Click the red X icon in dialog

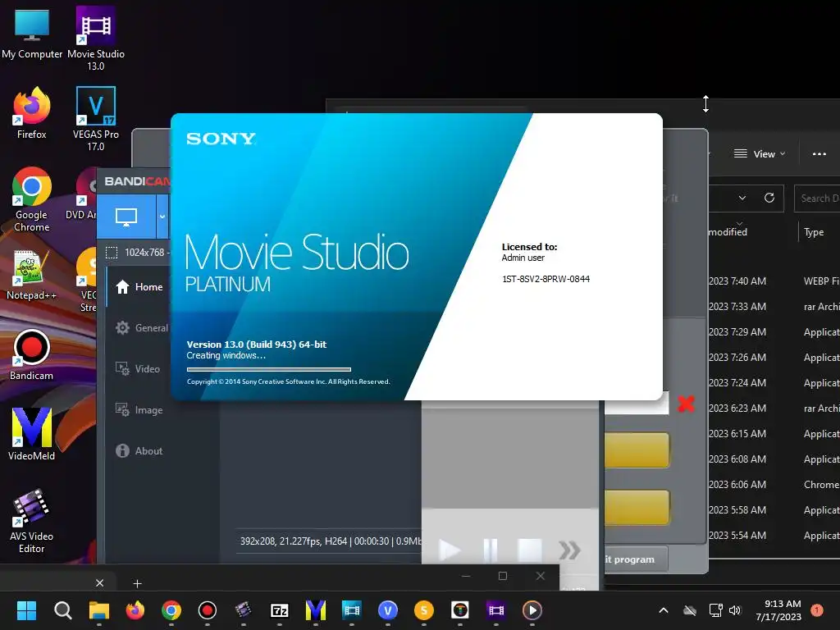pos(686,404)
